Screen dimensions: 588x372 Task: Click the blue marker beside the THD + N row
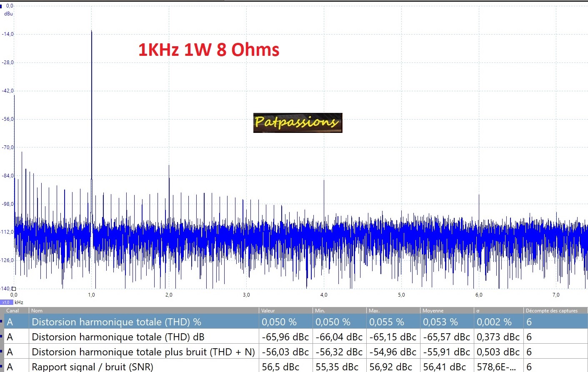[x=1, y=352]
